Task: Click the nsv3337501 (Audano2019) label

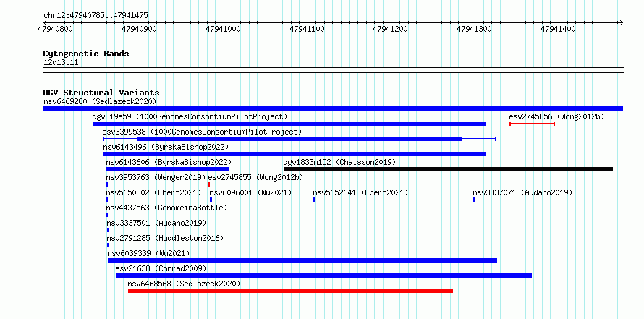Action: point(156,223)
